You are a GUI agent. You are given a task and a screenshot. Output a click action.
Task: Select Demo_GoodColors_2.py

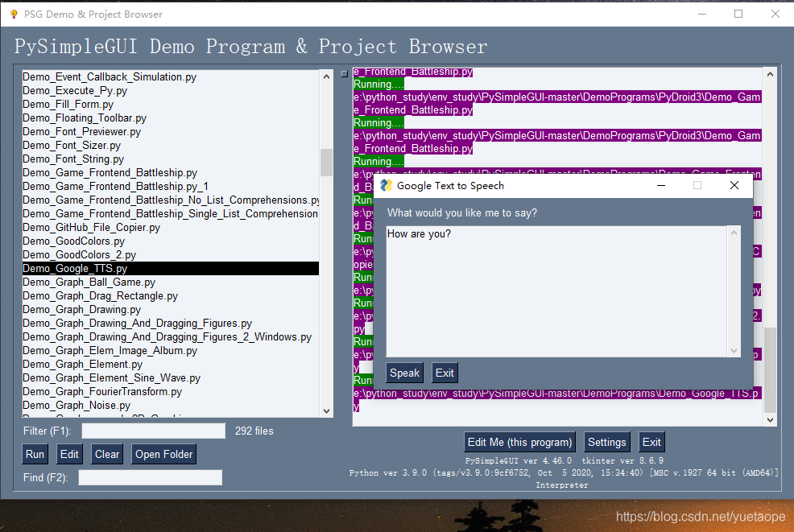click(x=170, y=254)
